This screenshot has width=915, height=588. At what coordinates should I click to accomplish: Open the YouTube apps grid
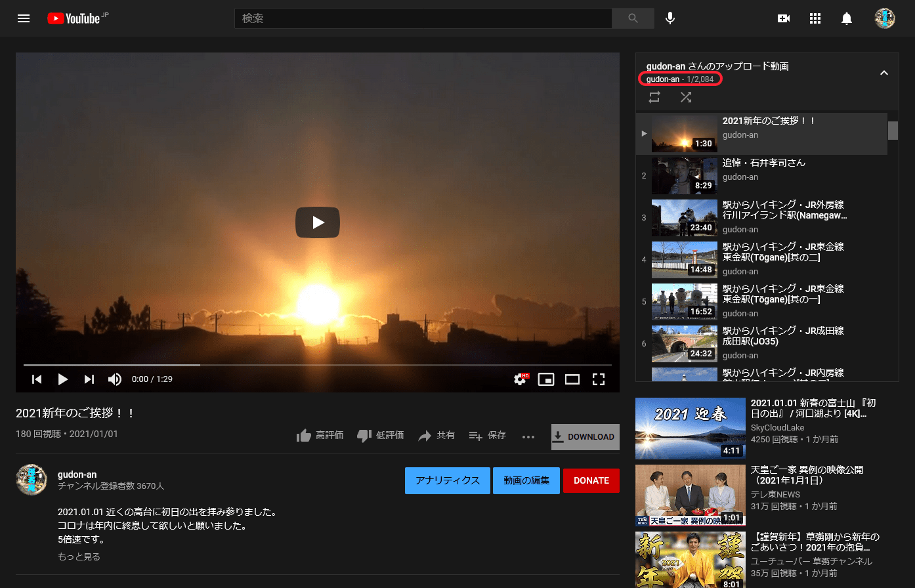pyautogui.click(x=815, y=18)
